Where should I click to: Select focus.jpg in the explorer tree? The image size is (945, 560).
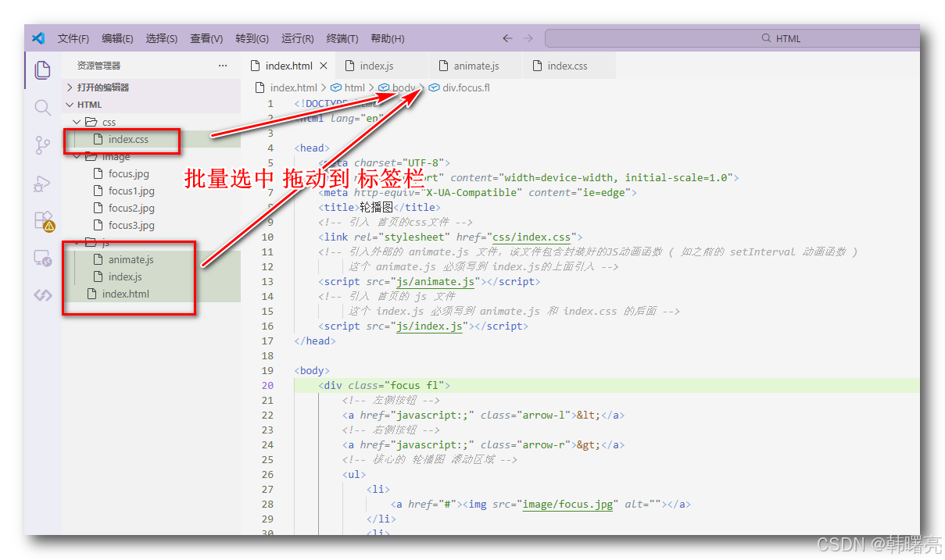[151, 174]
